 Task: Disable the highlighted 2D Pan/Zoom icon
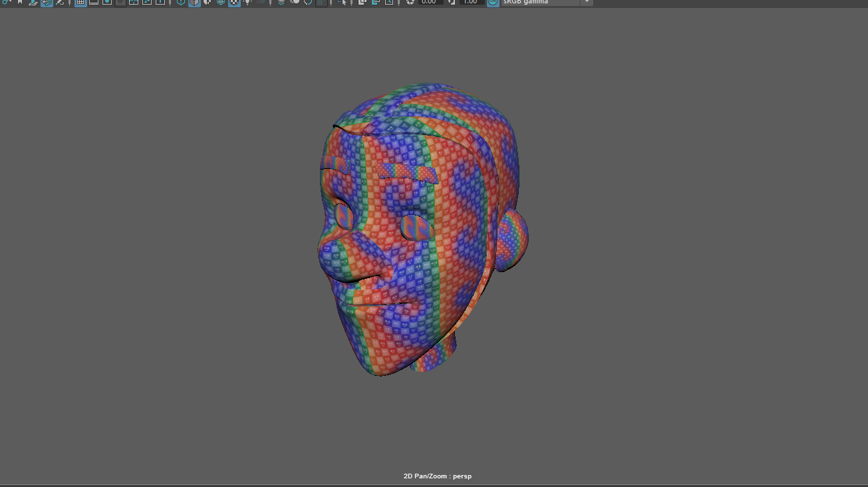(x=46, y=3)
